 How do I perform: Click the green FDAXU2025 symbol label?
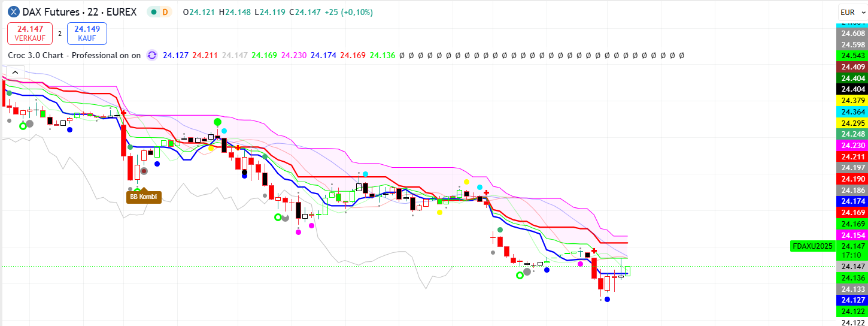(812, 246)
